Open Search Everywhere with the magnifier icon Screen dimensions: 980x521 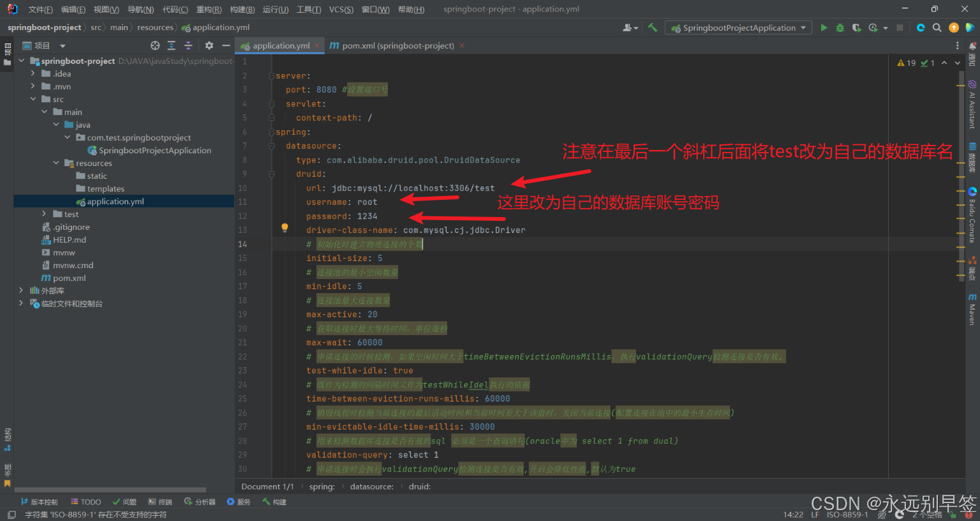coord(937,27)
